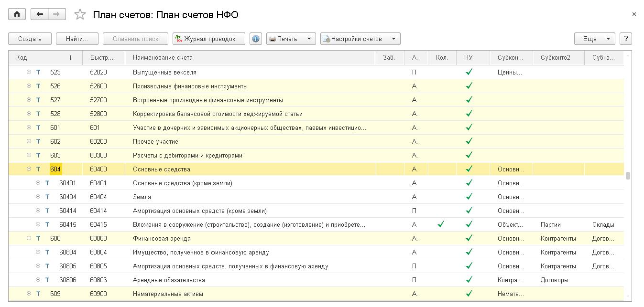Go back with the left arrow
Viewport: 644px width, 307px height.
40,14
